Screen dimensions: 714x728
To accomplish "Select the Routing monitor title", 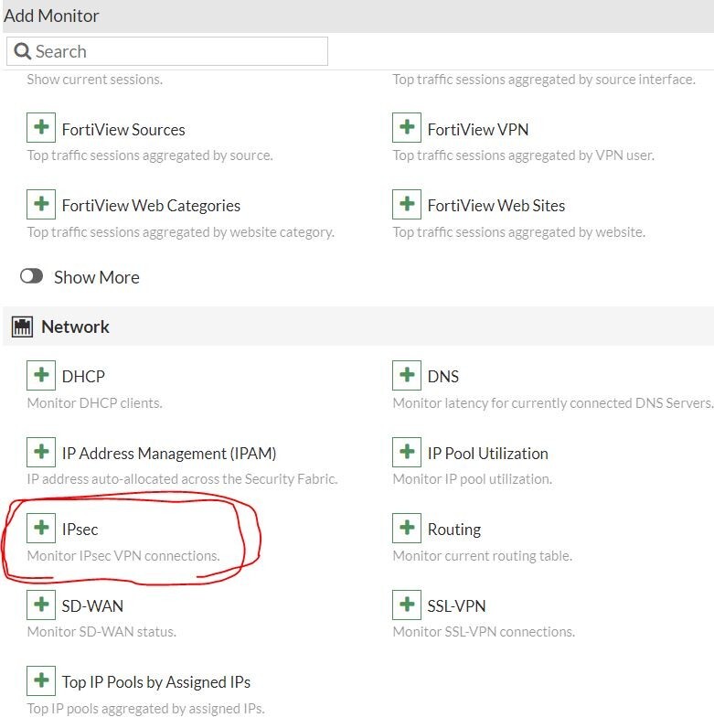I will click(x=454, y=530).
